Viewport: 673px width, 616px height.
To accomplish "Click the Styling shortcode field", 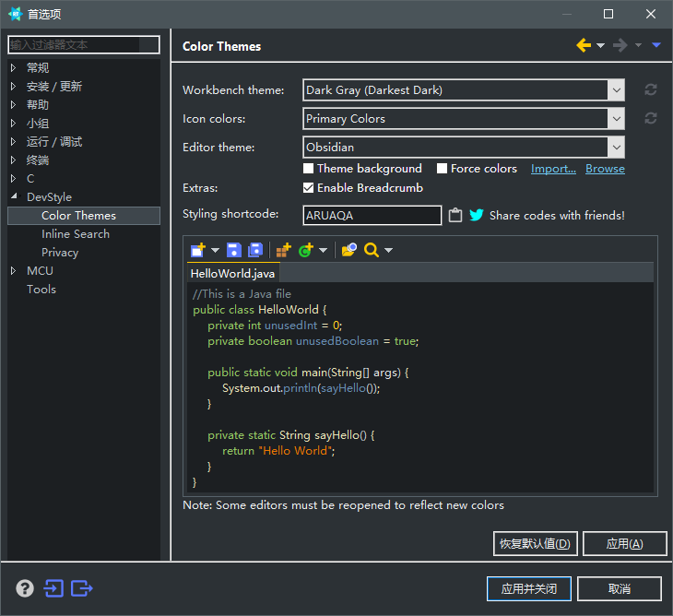I will pos(372,215).
